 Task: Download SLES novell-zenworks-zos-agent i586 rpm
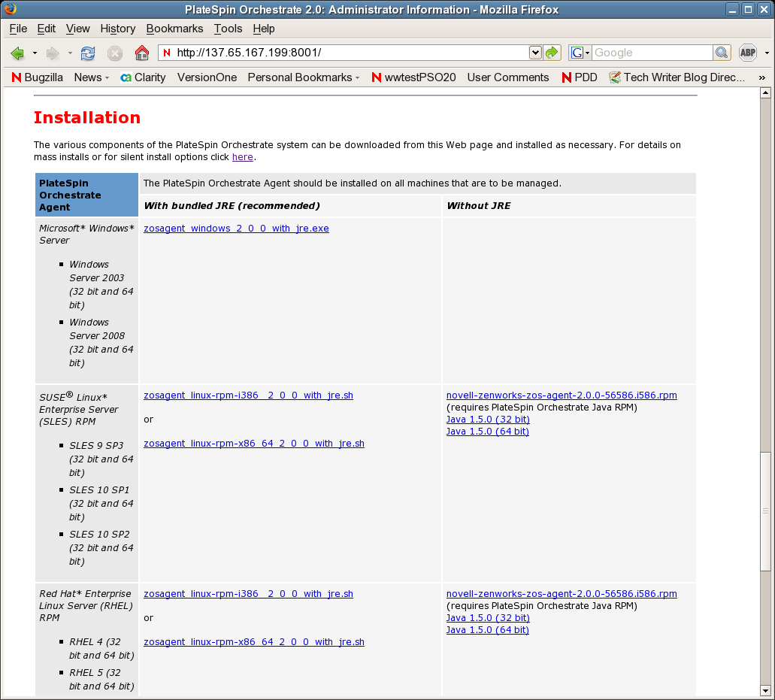coord(562,395)
